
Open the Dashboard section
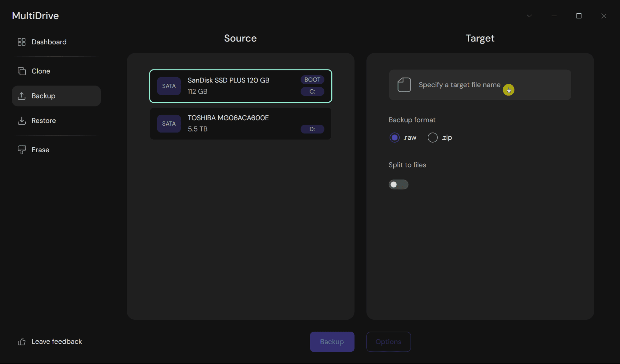tap(49, 42)
